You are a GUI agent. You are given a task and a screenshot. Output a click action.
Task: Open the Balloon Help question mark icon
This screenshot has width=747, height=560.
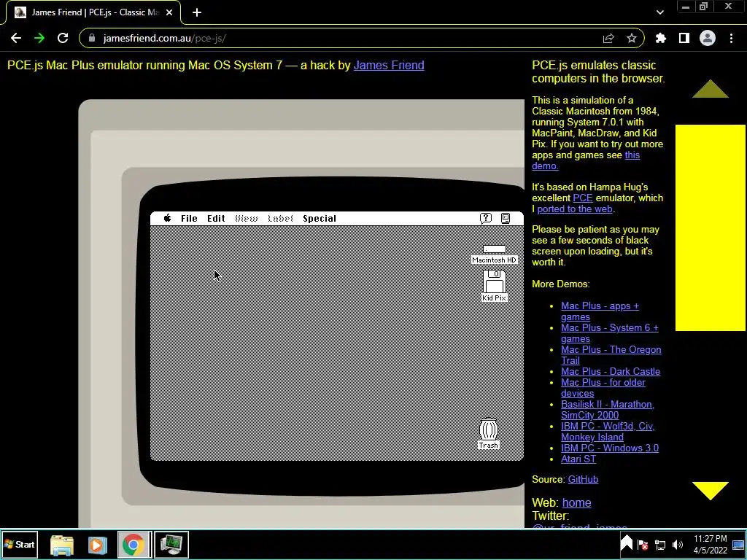pyautogui.click(x=485, y=218)
